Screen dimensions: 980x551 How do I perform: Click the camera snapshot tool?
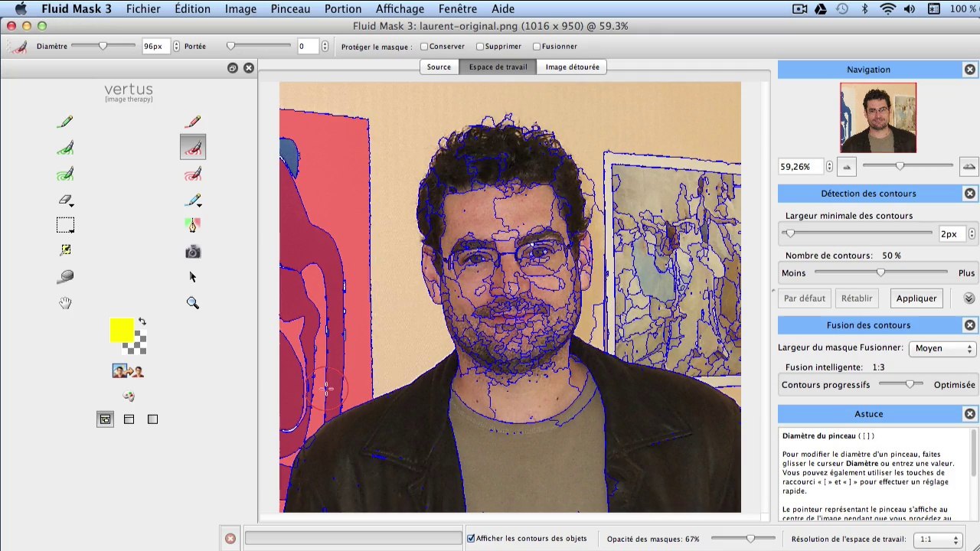(x=193, y=252)
